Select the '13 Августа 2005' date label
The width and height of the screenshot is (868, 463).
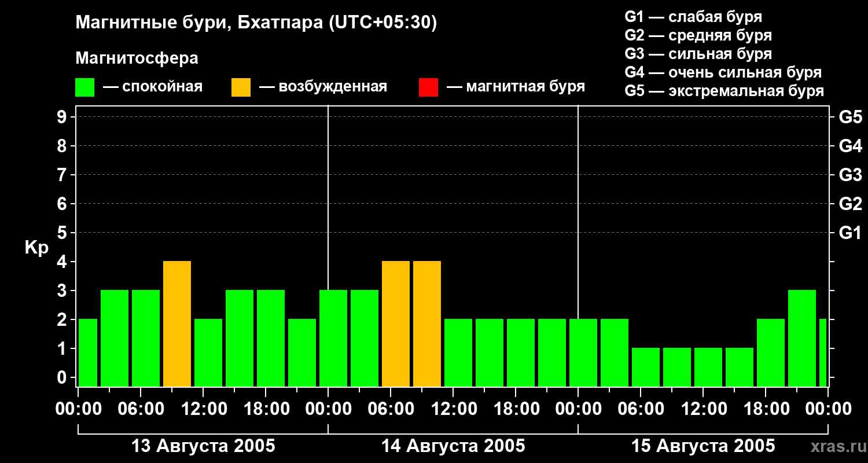point(204,446)
